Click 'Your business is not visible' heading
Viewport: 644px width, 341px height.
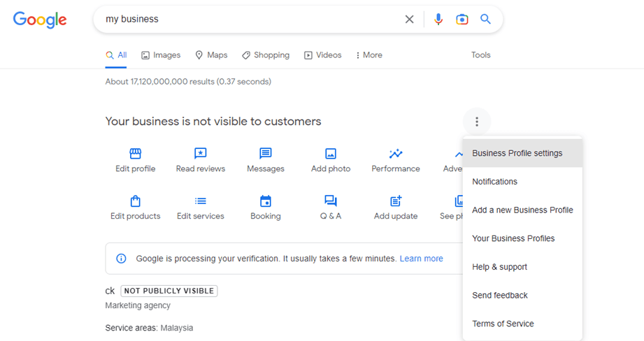[213, 122]
